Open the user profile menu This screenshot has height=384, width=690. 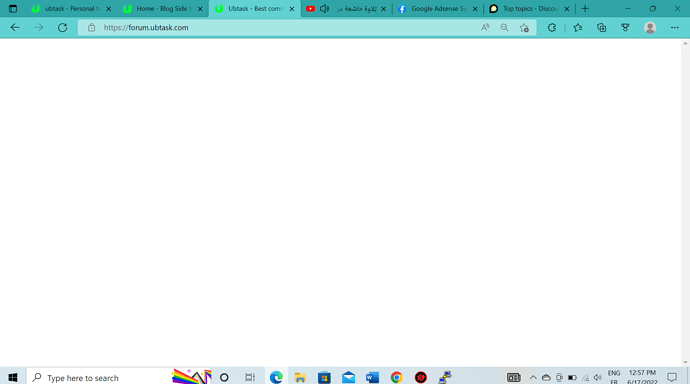(650, 27)
